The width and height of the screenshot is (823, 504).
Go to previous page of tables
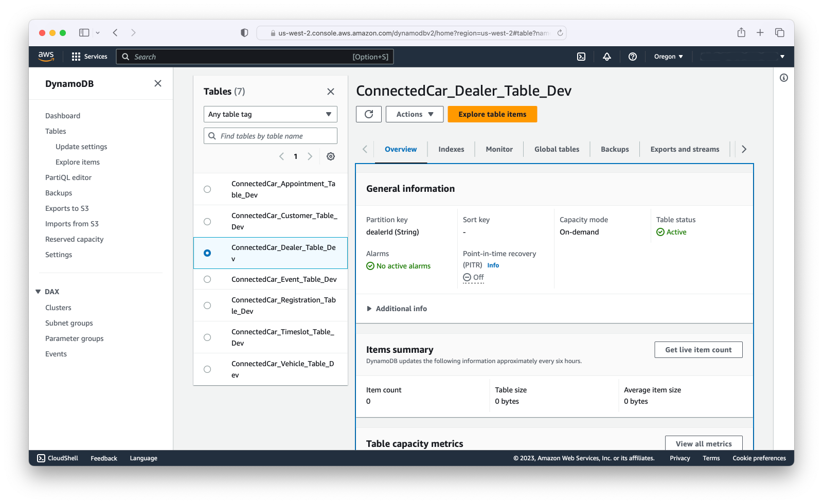pyautogui.click(x=281, y=156)
